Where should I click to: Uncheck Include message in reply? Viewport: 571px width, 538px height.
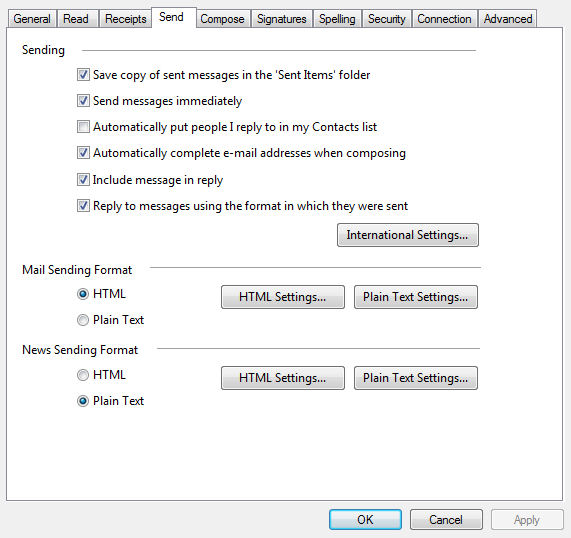pos(83,180)
